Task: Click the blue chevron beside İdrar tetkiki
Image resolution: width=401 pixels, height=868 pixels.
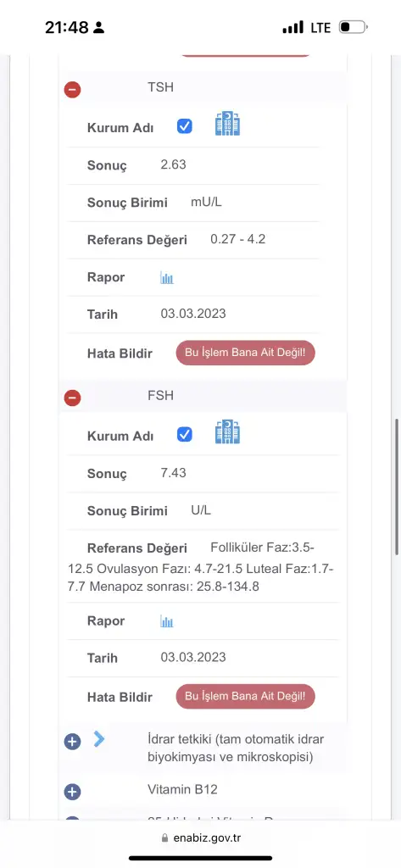Action: [x=99, y=738]
